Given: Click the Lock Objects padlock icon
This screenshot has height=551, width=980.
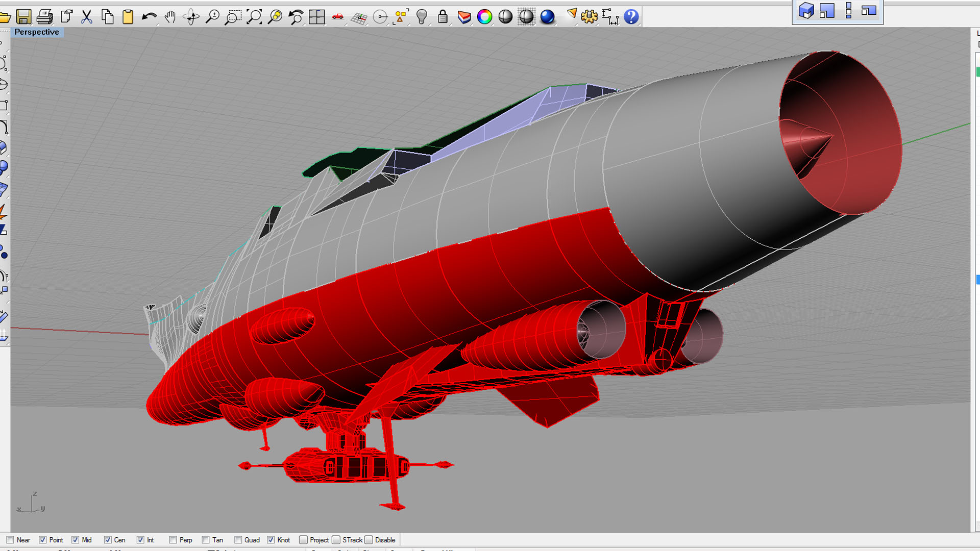Looking at the screenshot, I should pos(443,17).
